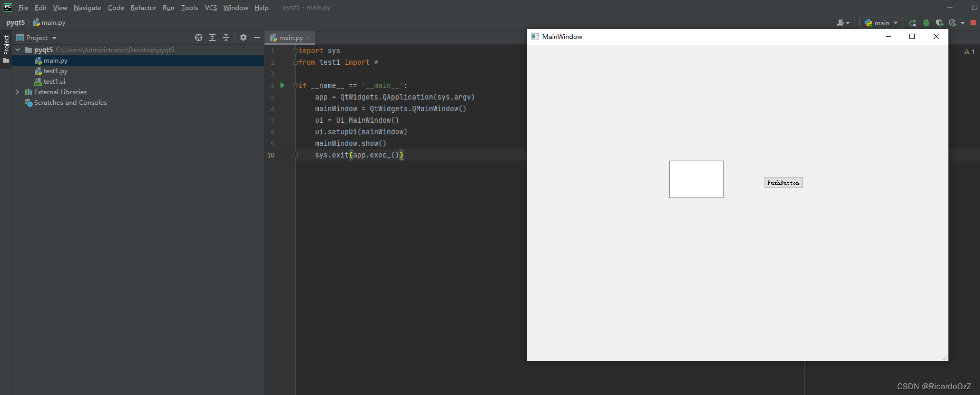This screenshot has height=395, width=980.
Task: Open the VCS menu
Action: (211, 7)
